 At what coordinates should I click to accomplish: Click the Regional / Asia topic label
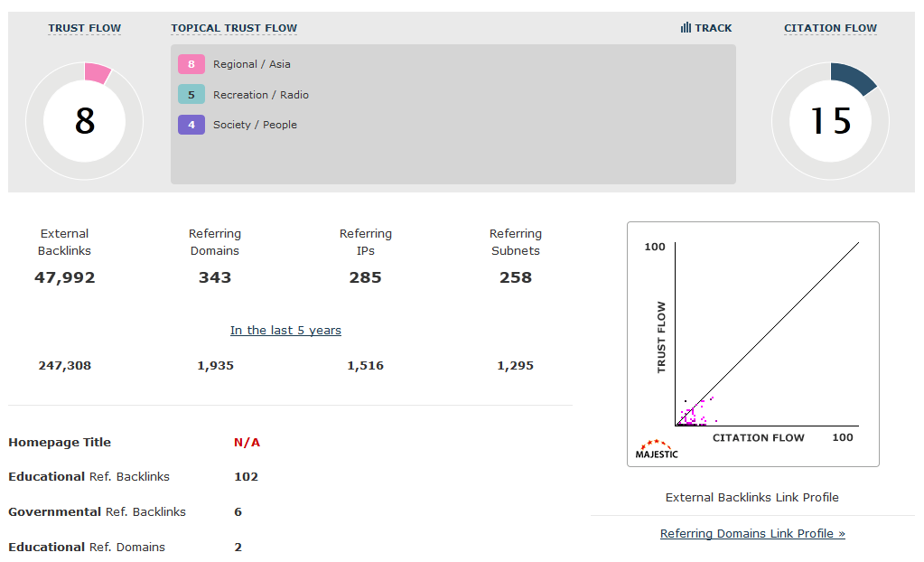click(252, 64)
